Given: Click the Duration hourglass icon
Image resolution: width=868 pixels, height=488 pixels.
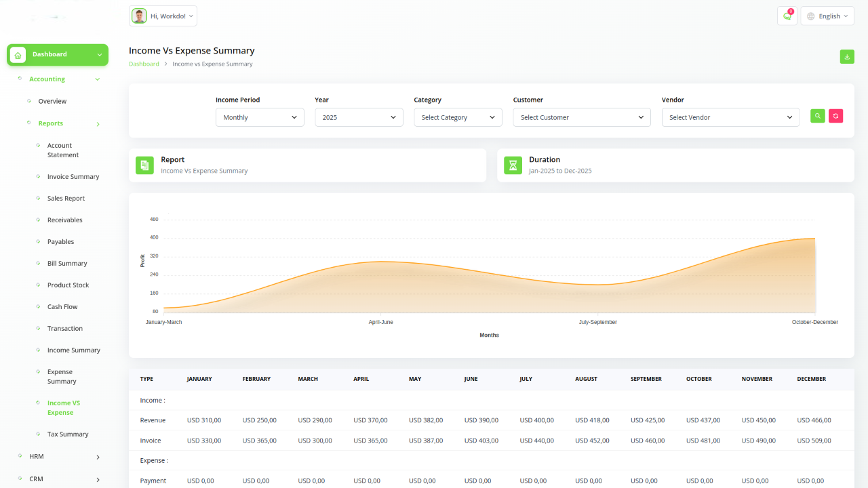Looking at the screenshot, I should tap(513, 165).
